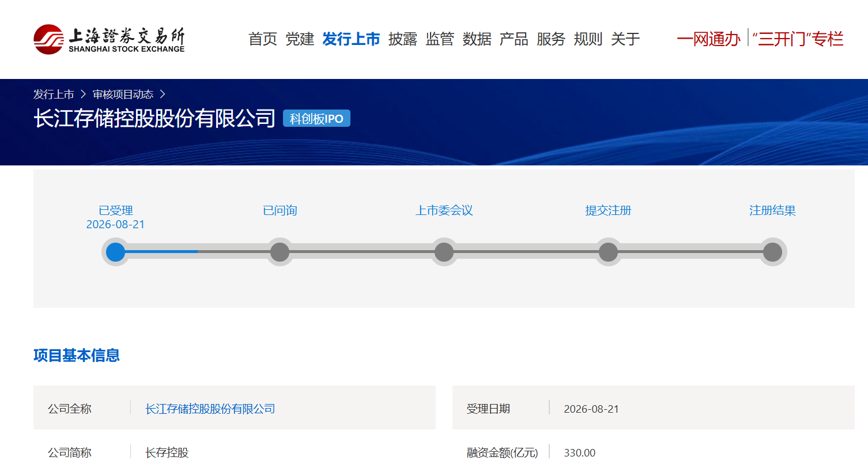Image resolution: width=868 pixels, height=468 pixels.
Task: Click the blue progress bar segment
Action: click(x=161, y=252)
